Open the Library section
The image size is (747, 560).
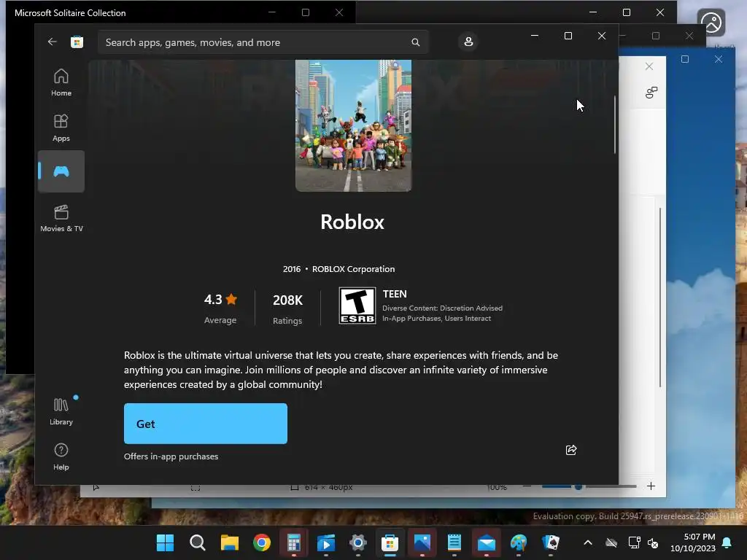tap(61, 411)
